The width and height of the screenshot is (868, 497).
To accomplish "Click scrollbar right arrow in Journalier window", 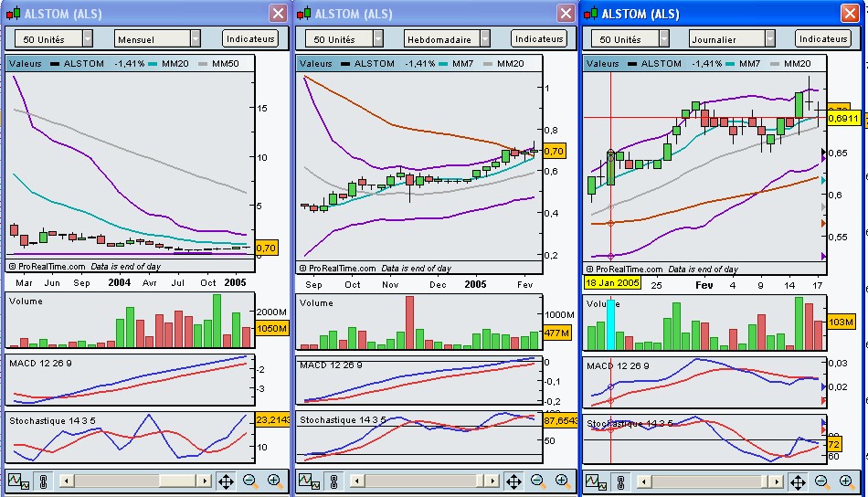I will [777, 482].
